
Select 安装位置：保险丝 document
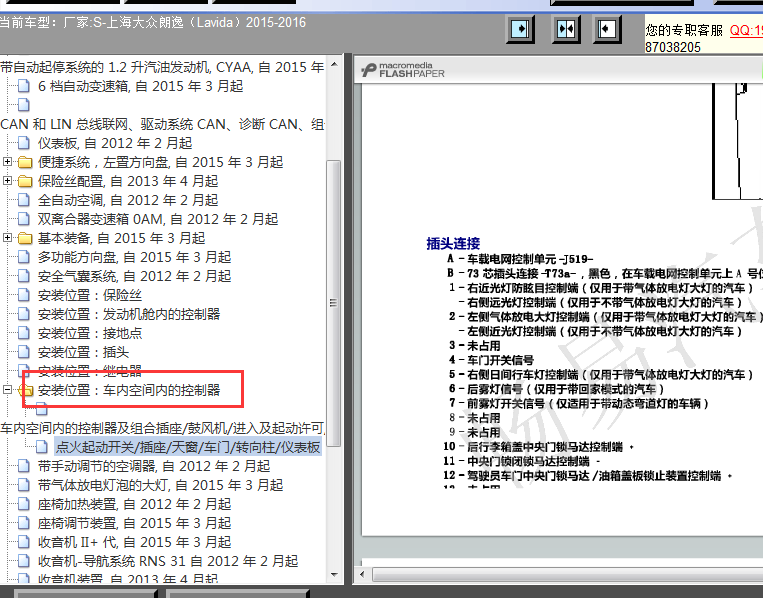pyautogui.click(x=90, y=295)
